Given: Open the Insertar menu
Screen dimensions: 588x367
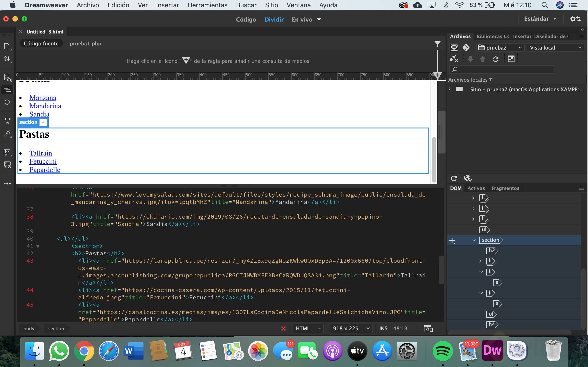Looking at the screenshot, I should (x=167, y=5).
